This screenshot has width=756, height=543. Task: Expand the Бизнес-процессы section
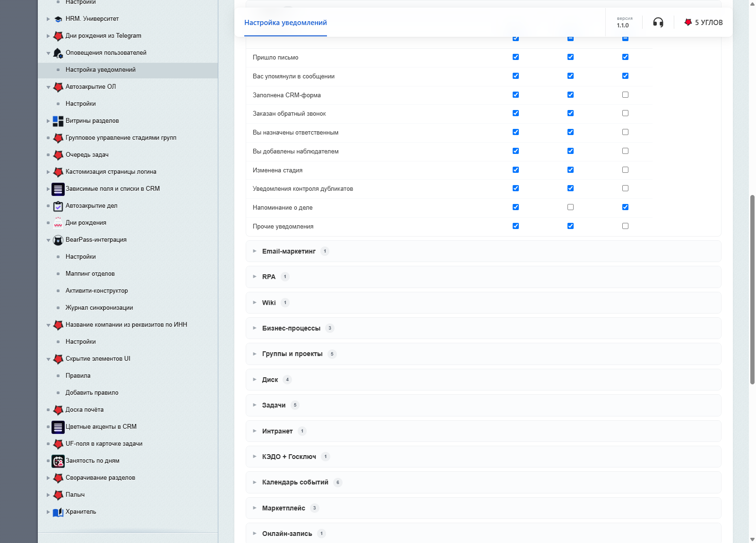tap(483, 328)
